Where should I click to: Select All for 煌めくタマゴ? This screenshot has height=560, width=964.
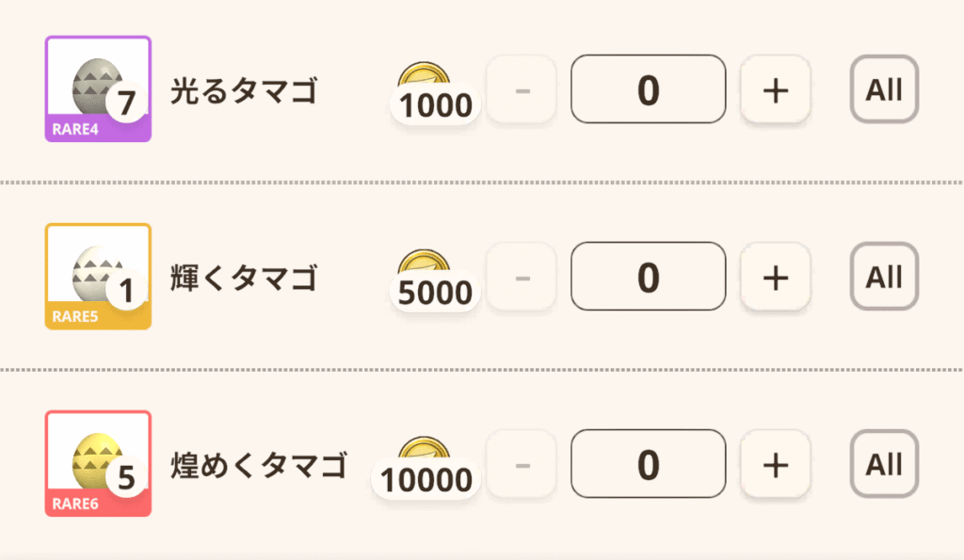tap(884, 464)
